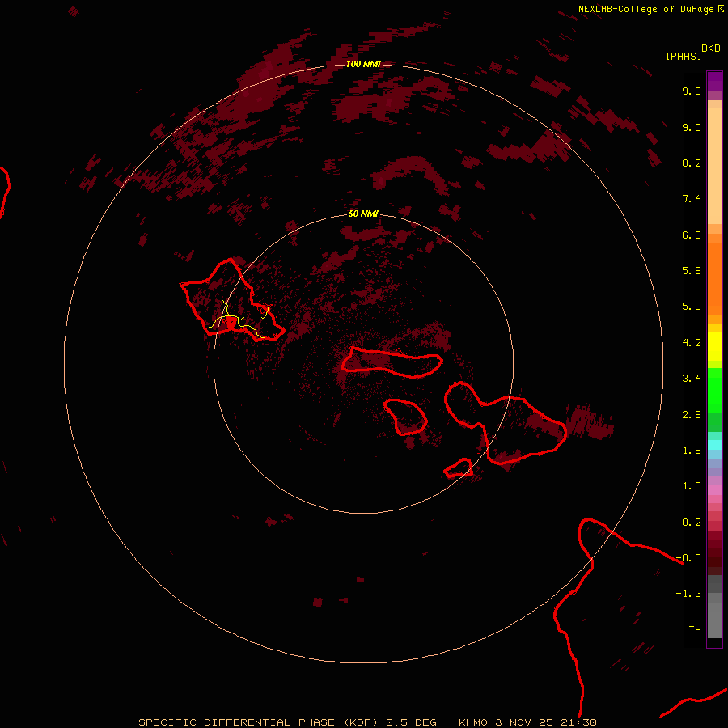Click the 3.4 legend value
The height and width of the screenshot is (728, 728).
pyautogui.click(x=692, y=379)
